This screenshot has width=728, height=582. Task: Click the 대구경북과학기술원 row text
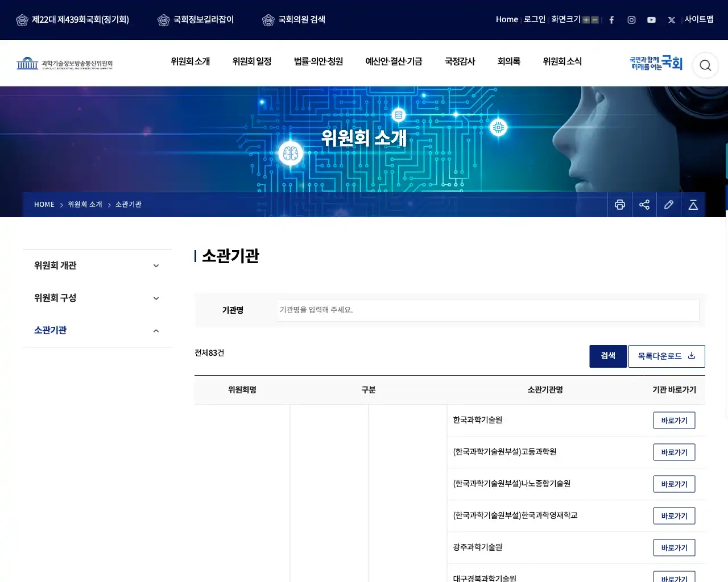point(485,578)
